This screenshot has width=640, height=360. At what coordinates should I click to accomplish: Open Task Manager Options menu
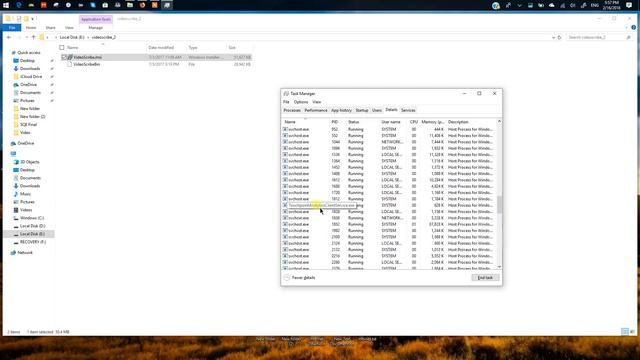(301, 102)
